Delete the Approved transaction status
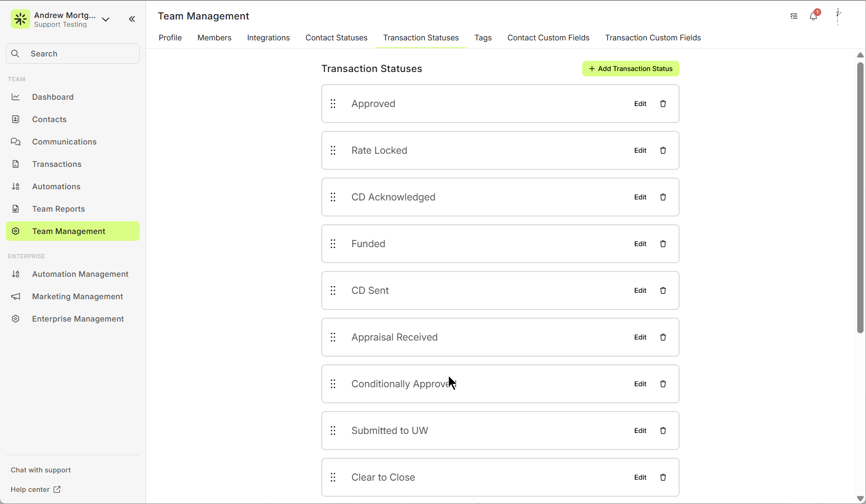This screenshot has width=866, height=504. coord(663,104)
